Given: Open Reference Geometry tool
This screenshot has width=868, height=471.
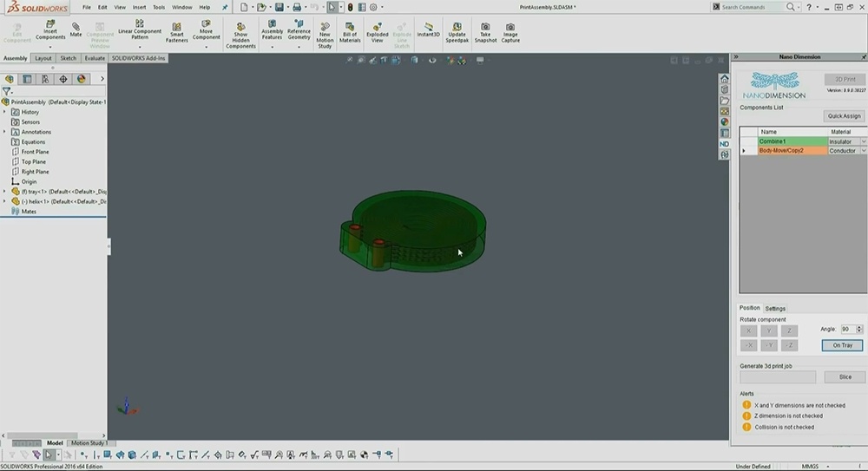Looking at the screenshot, I should [x=299, y=30].
